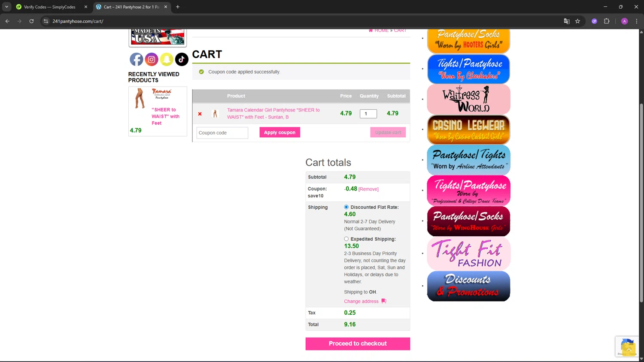Viewport: 644px width, 362px height.
Task: Click the Quantity input box
Action: tap(368, 114)
